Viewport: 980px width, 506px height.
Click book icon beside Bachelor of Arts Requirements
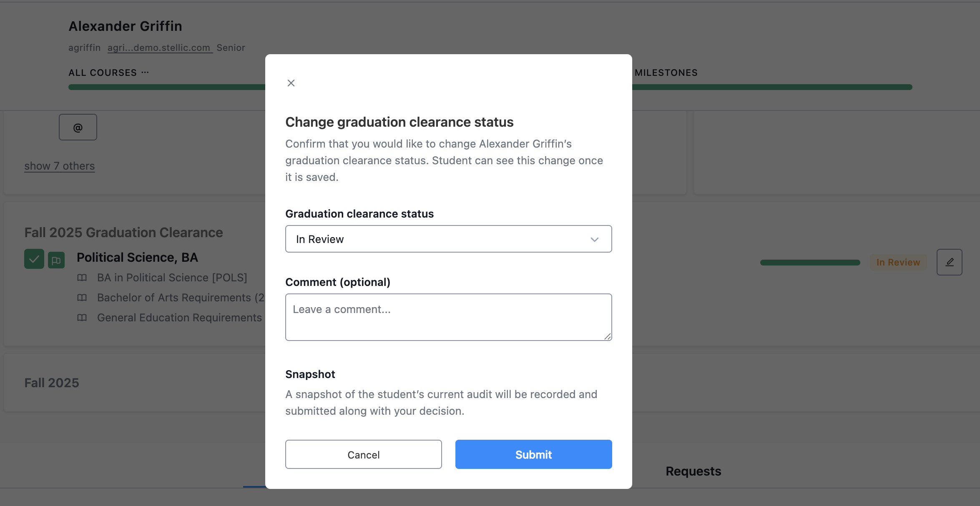[82, 298]
